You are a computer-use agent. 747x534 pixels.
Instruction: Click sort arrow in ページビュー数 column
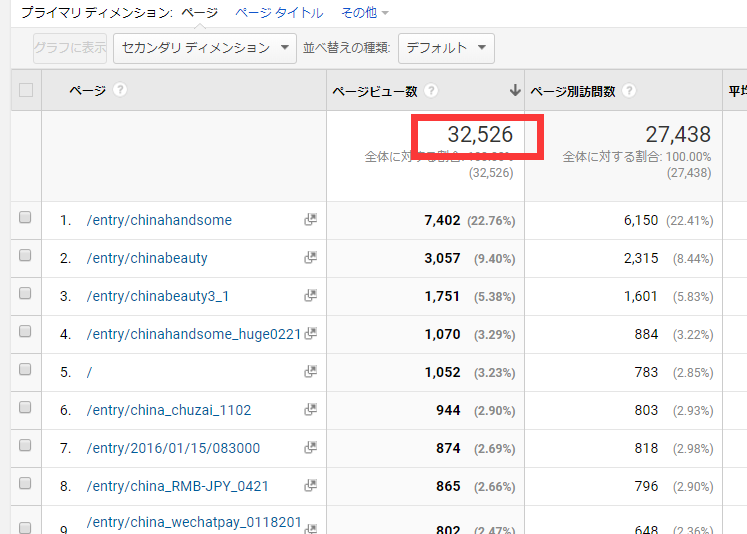515,90
